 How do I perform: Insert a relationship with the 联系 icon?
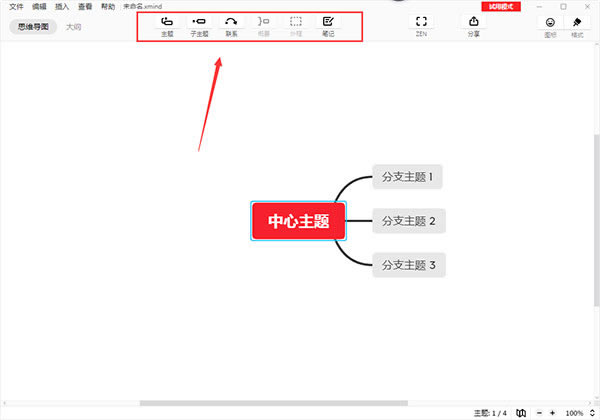click(x=231, y=21)
